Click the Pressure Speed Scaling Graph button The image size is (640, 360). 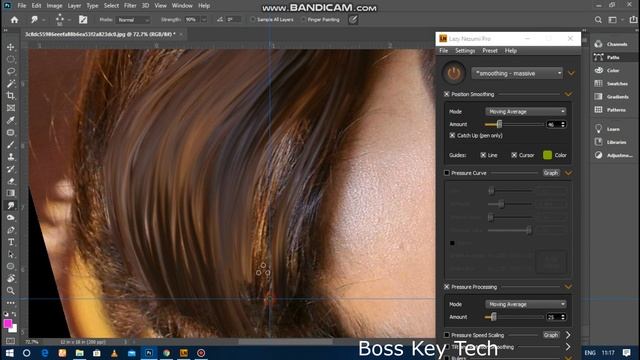[551, 335]
